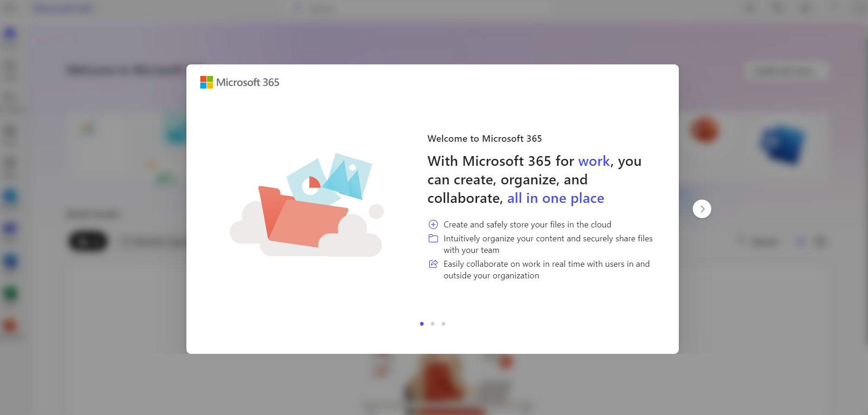Open the purple Teams icon in left sidebar
Screen dimensions: 868x415
[x=10, y=228]
